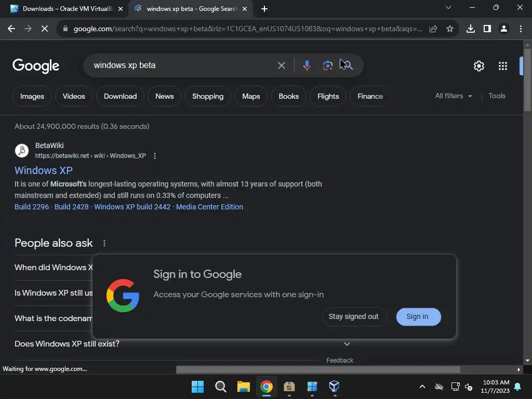This screenshot has width=532, height=399.
Task: Open Maps results
Action: click(251, 96)
